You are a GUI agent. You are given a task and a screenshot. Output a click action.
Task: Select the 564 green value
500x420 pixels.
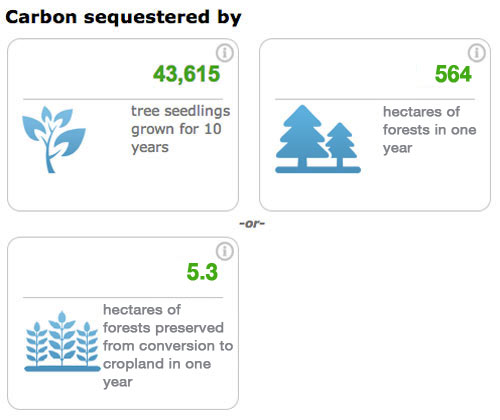point(453,74)
